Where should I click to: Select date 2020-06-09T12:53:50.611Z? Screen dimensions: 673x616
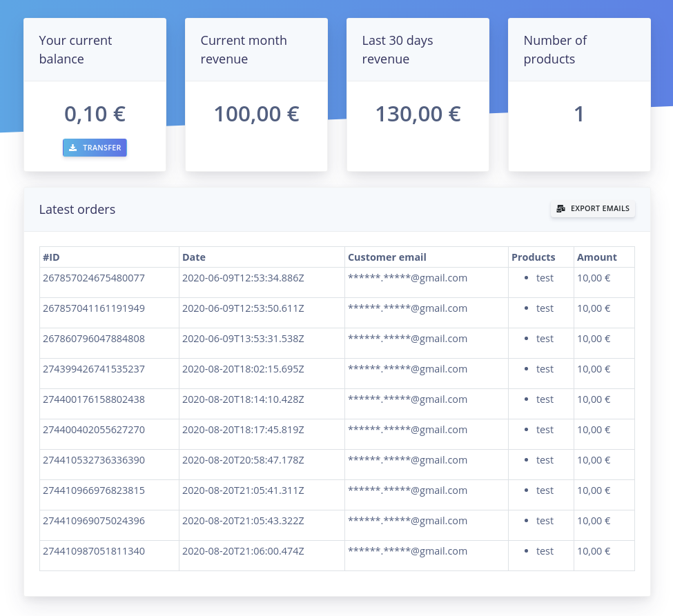pos(243,308)
